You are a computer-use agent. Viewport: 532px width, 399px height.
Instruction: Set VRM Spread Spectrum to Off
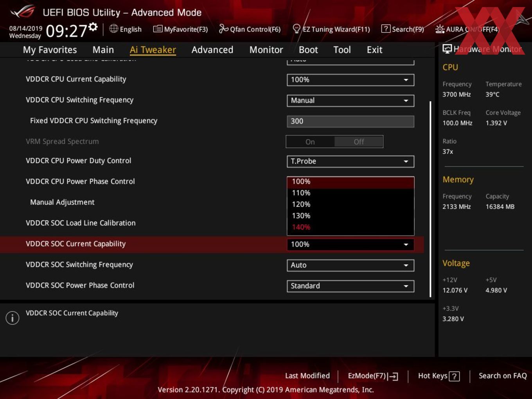(359, 142)
